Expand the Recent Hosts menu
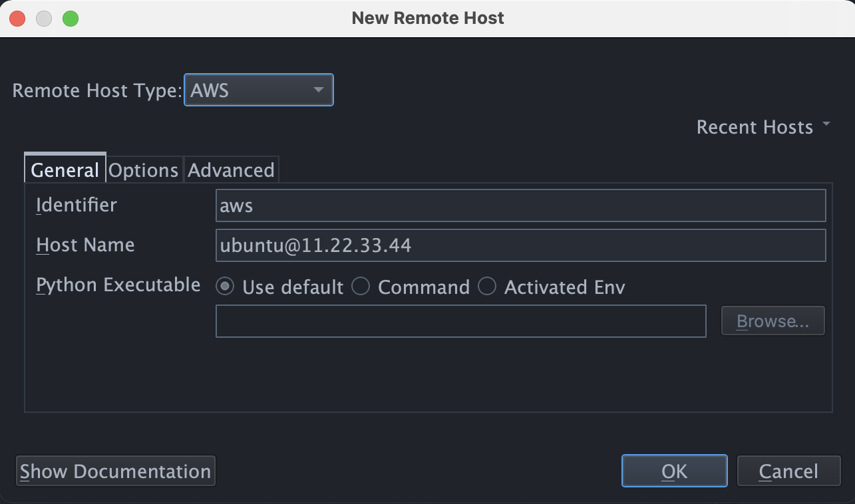 click(x=763, y=127)
